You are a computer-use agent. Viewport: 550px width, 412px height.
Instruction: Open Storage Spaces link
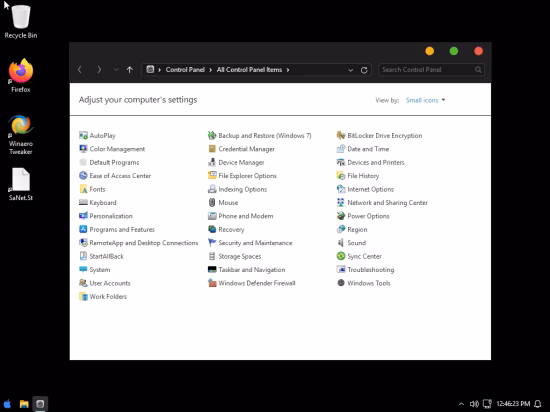pos(240,256)
